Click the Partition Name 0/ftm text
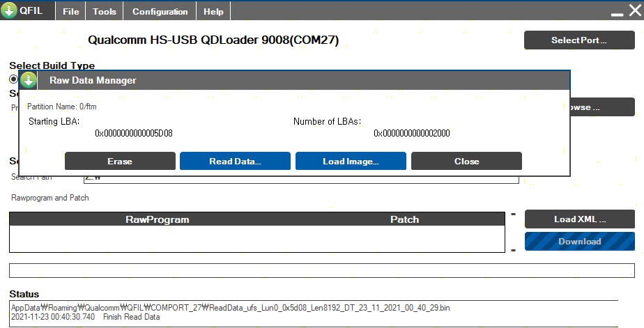This screenshot has height=328, width=644. (x=62, y=107)
